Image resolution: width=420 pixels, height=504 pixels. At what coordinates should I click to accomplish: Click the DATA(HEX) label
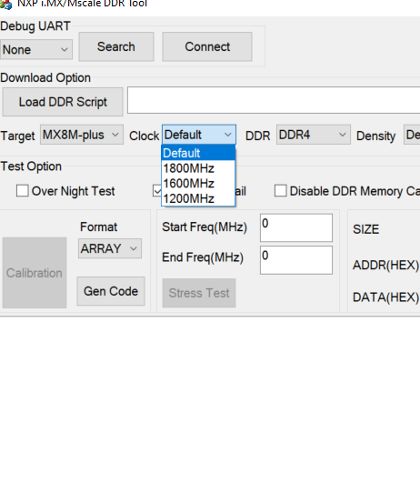click(x=386, y=297)
